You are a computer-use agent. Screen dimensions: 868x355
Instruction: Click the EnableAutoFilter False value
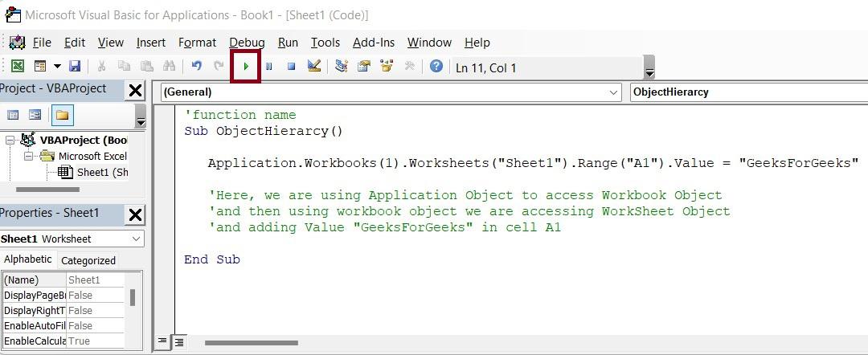click(x=95, y=326)
